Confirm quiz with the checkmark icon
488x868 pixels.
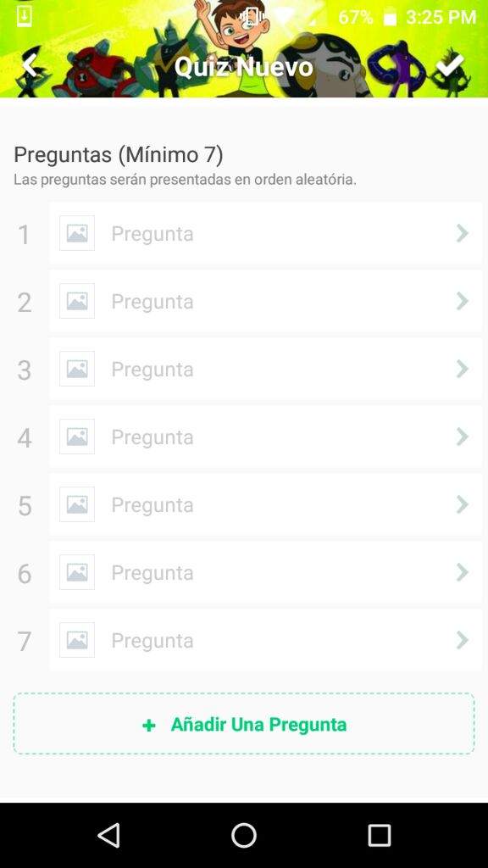[x=450, y=66]
